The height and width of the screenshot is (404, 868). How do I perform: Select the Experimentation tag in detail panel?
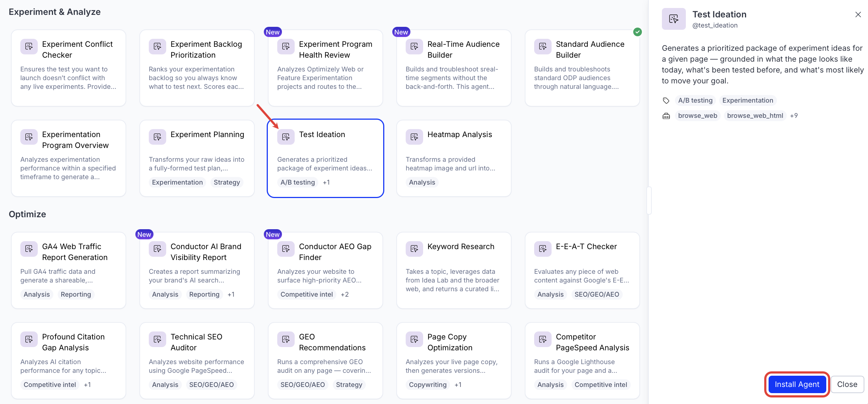pos(748,100)
